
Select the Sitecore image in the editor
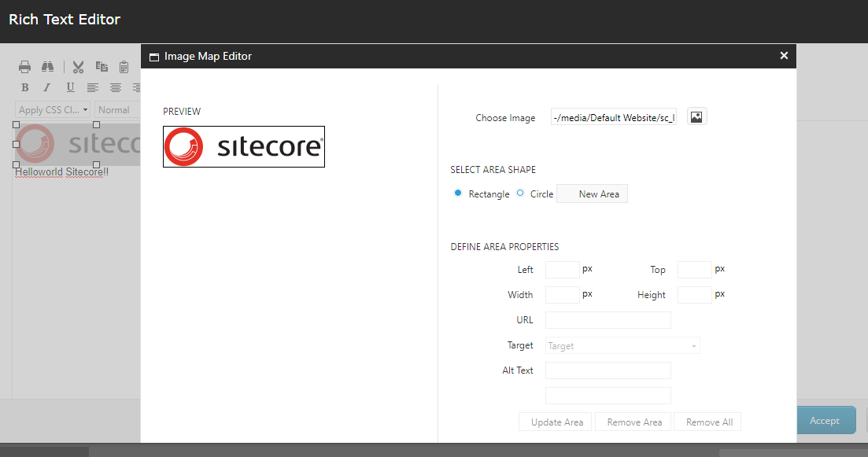coord(77,144)
